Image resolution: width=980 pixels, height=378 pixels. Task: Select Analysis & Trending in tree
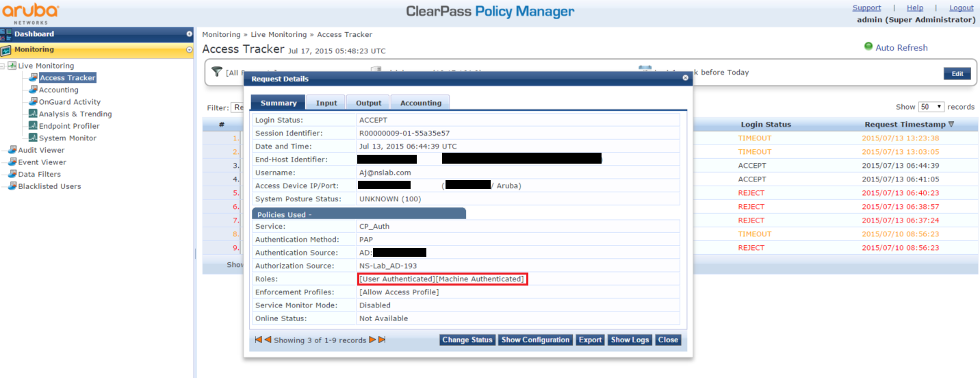pyautogui.click(x=75, y=114)
